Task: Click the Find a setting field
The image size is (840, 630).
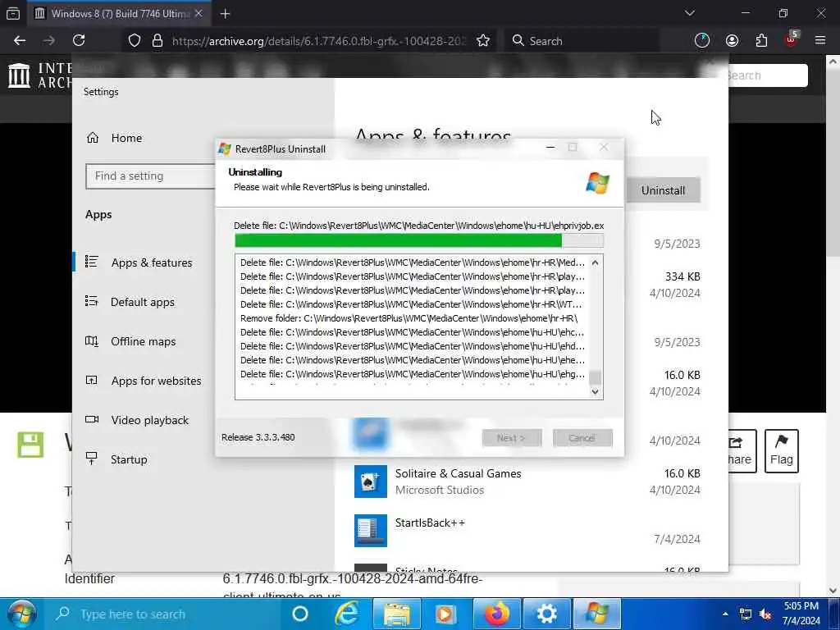Action: [150, 176]
